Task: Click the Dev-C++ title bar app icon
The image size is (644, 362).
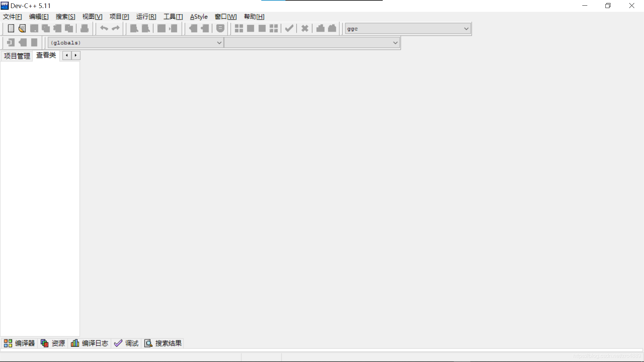Action: click(x=5, y=6)
